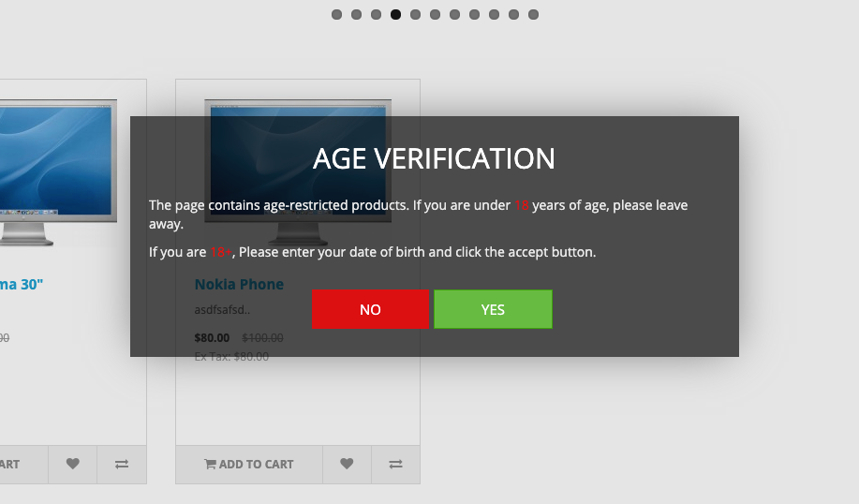Click the red NO button
The image size is (859, 504).
370,309
